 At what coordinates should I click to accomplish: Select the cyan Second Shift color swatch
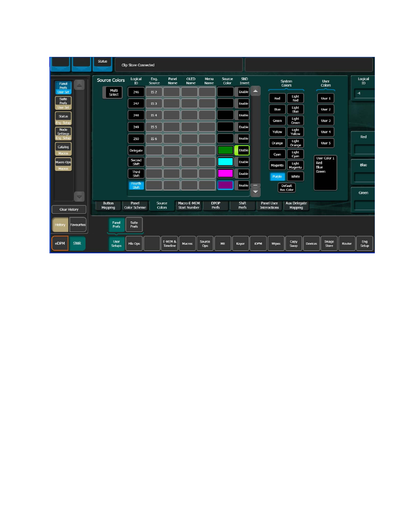225,162
